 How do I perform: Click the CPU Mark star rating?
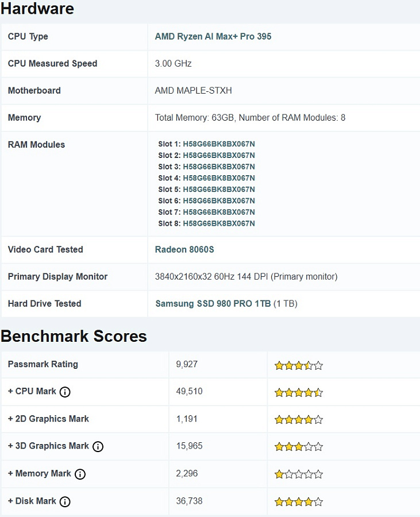pyautogui.click(x=299, y=392)
